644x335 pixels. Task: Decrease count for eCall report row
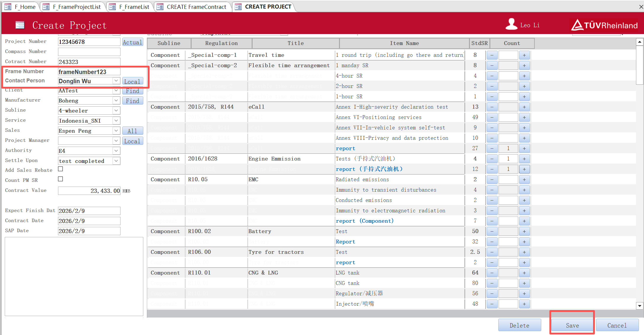pos(492,148)
